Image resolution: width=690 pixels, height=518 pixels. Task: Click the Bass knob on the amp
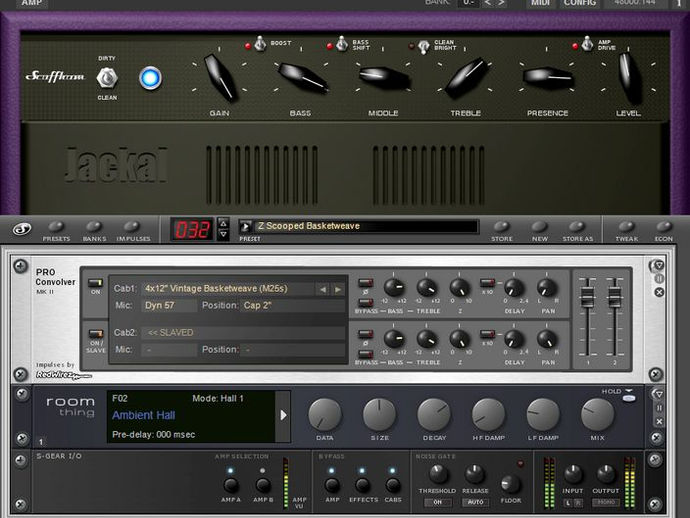(x=303, y=77)
